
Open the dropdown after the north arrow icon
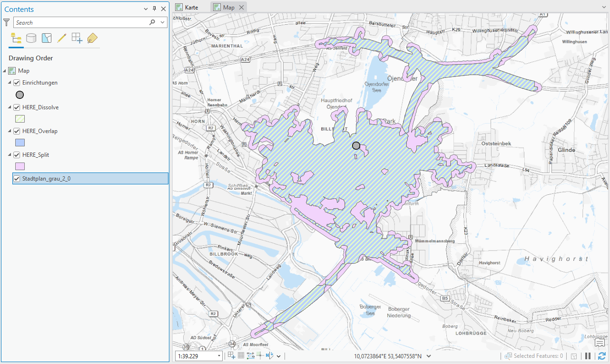click(x=278, y=356)
